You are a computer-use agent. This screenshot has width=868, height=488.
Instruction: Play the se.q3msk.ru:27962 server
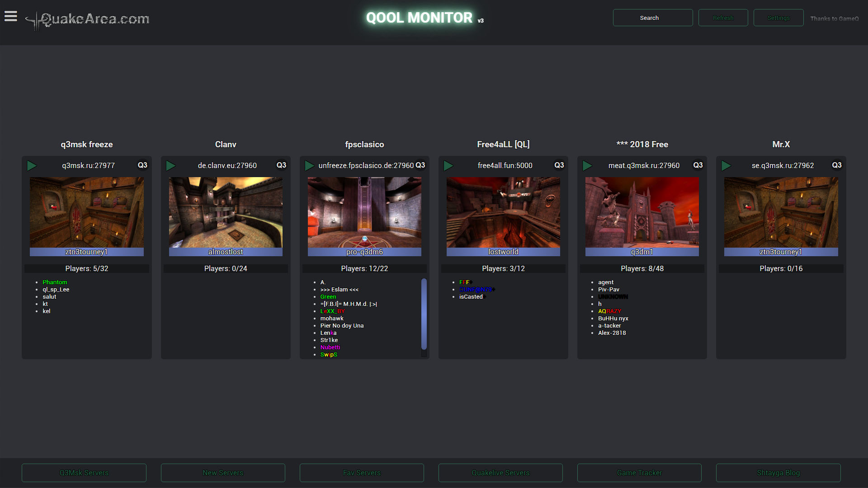point(726,166)
